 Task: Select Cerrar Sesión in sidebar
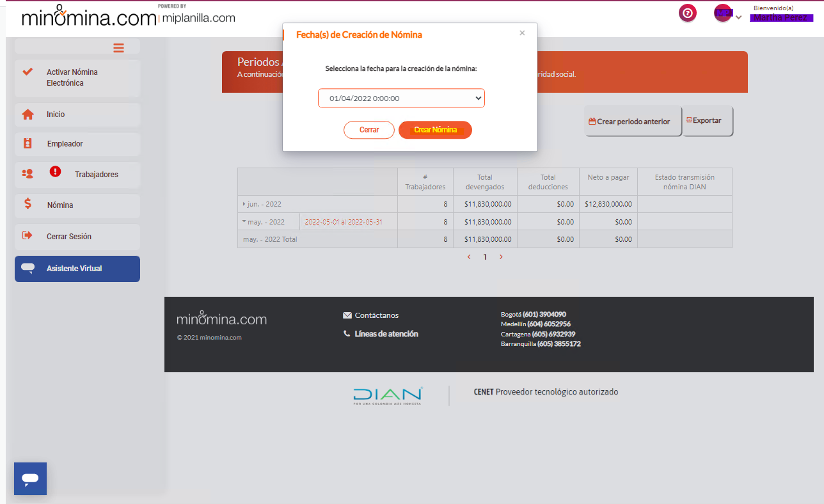[x=77, y=237]
